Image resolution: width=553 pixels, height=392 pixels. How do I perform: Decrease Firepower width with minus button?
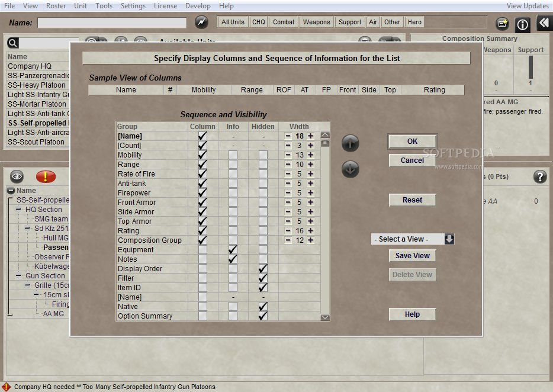point(288,192)
